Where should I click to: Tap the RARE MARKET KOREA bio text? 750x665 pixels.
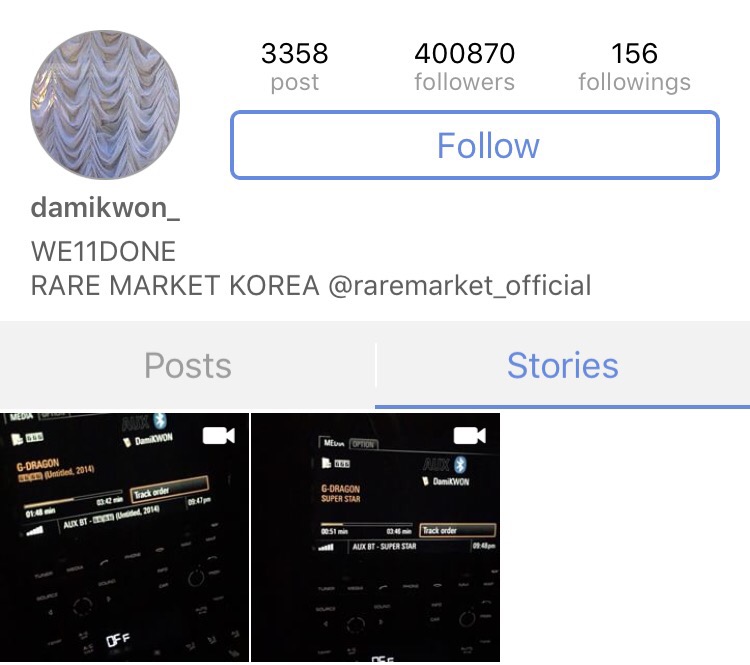pyautogui.click(x=175, y=286)
